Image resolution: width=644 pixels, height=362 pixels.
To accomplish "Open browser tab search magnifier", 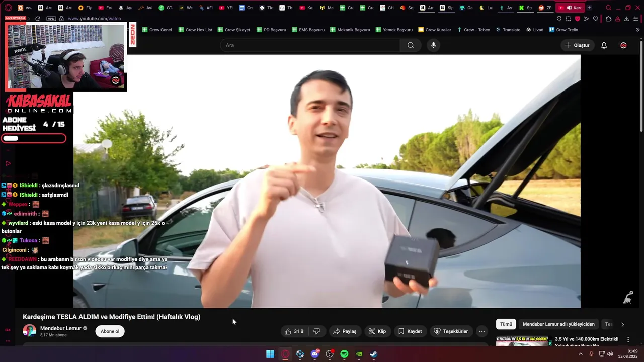I will [x=608, y=8].
